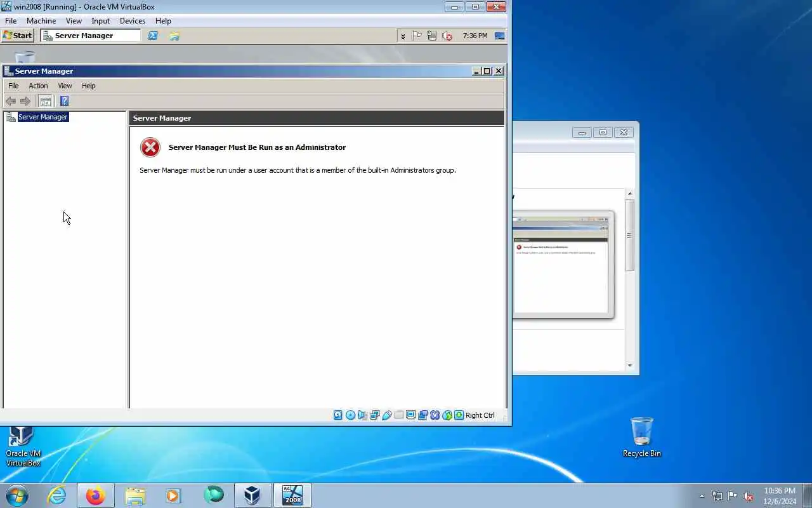Click the keyboard capture green arrow icon

[x=459, y=415]
